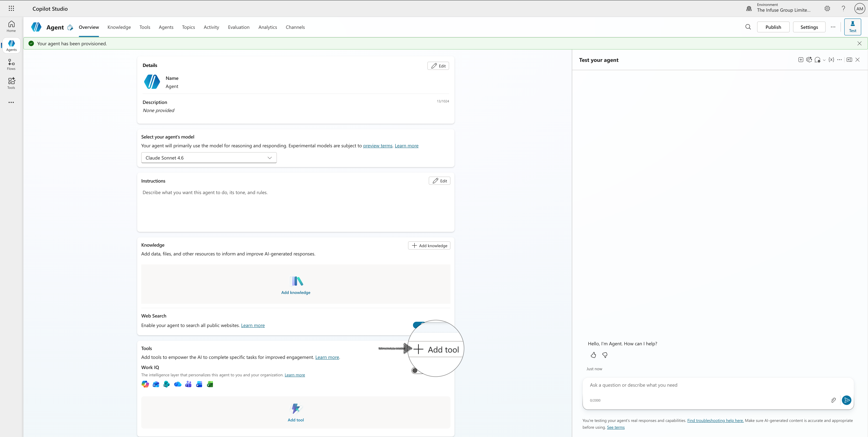This screenshot has width=868, height=437.
Task: Click the centered Add tool tile
Action: (x=296, y=413)
